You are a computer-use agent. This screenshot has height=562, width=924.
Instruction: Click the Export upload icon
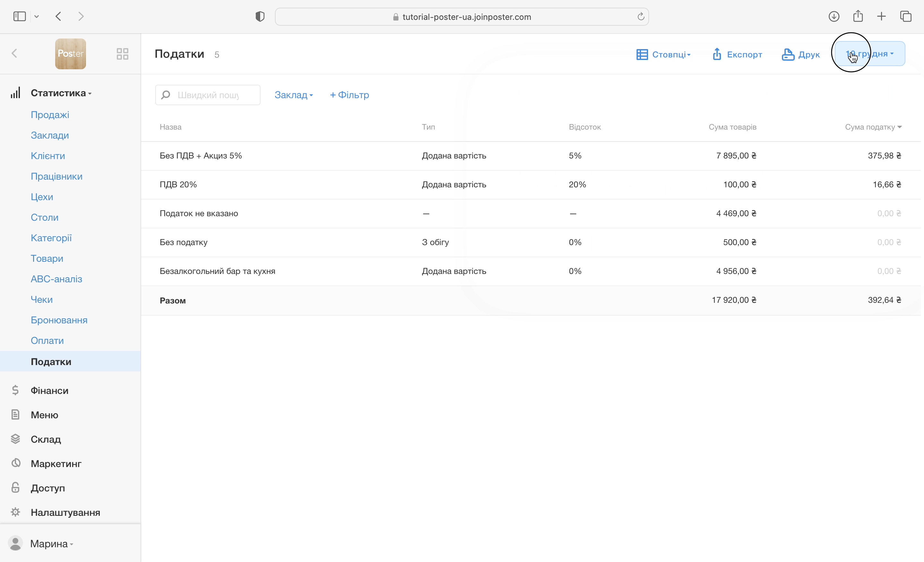click(x=717, y=54)
